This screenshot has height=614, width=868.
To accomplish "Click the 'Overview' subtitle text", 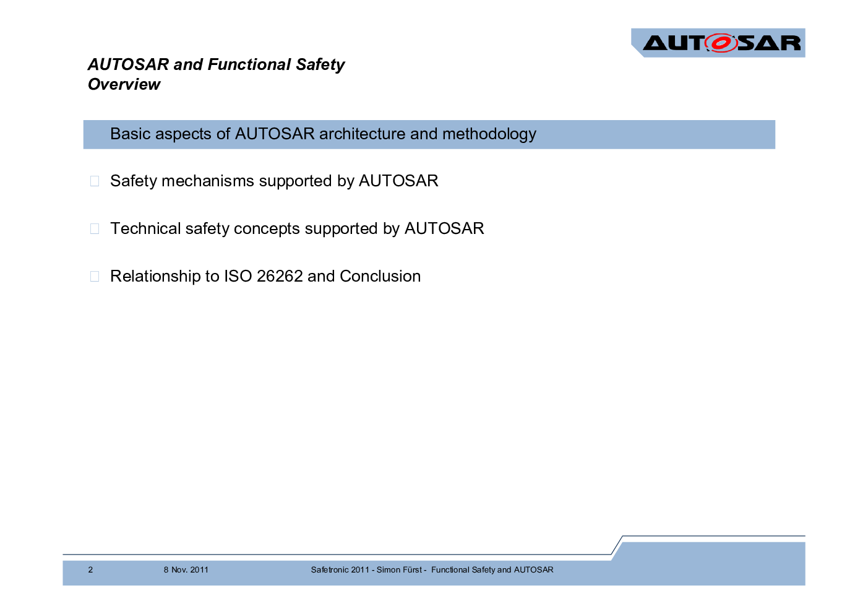I will pyautogui.click(x=124, y=84).
